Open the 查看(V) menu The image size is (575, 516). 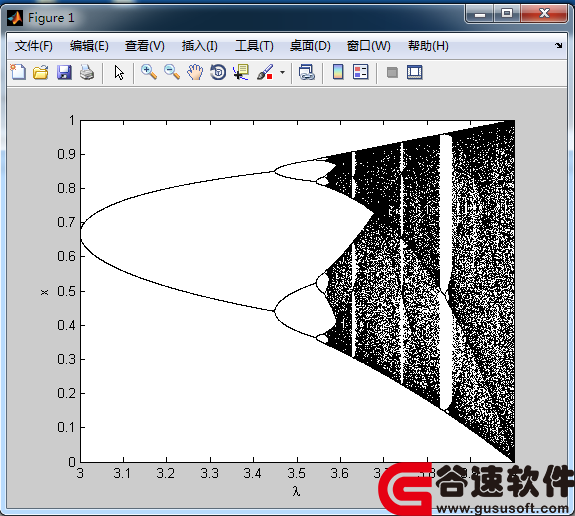145,46
